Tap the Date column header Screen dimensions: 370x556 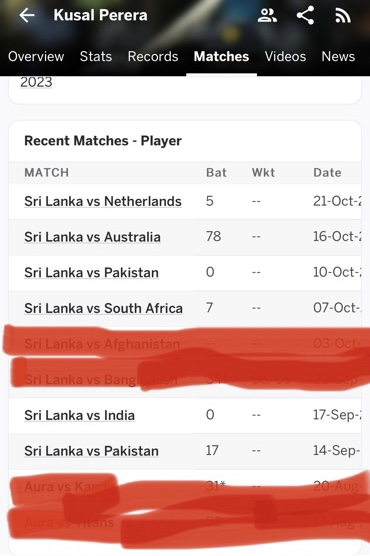(327, 173)
